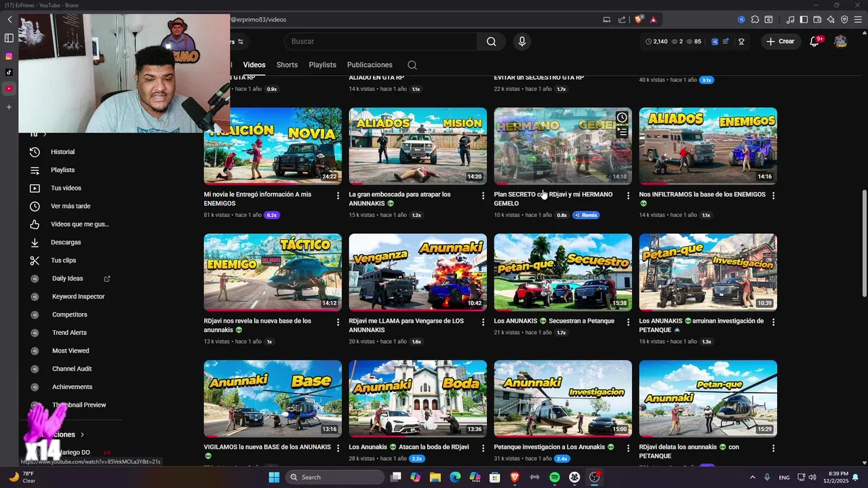Open Ver más tarde in sidebar
Image resolution: width=868 pixels, height=488 pixels.
(x=71, y=206)
